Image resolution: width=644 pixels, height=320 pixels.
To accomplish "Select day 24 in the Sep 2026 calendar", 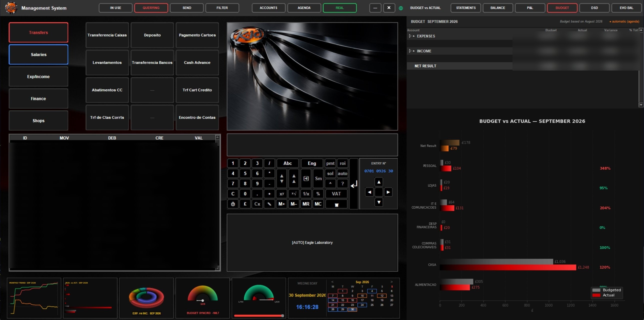I will (362, 305).
